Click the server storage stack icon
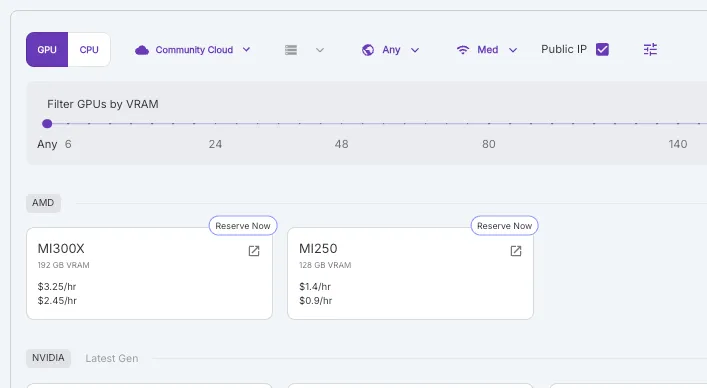Viewport: 707px width, 388px height. click(x=291, y=50)
